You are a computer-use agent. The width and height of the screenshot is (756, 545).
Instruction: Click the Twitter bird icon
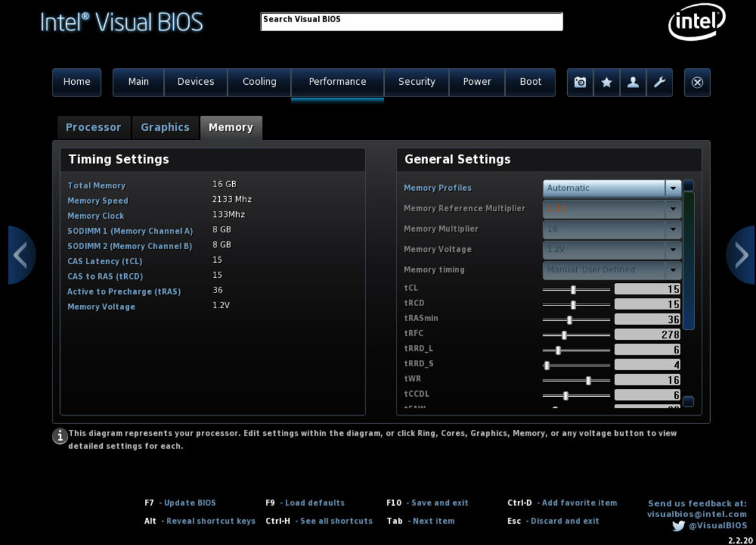tap(678, 526)
